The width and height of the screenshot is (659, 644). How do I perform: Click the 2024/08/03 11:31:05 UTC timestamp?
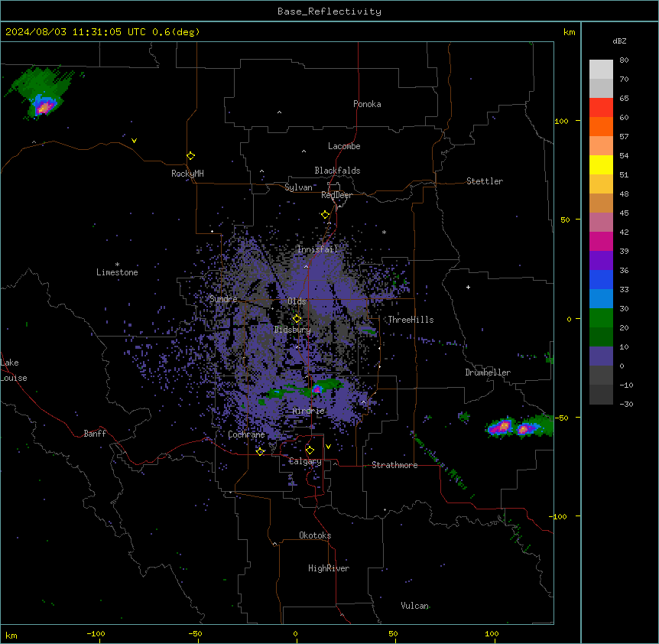coord(76,32)
